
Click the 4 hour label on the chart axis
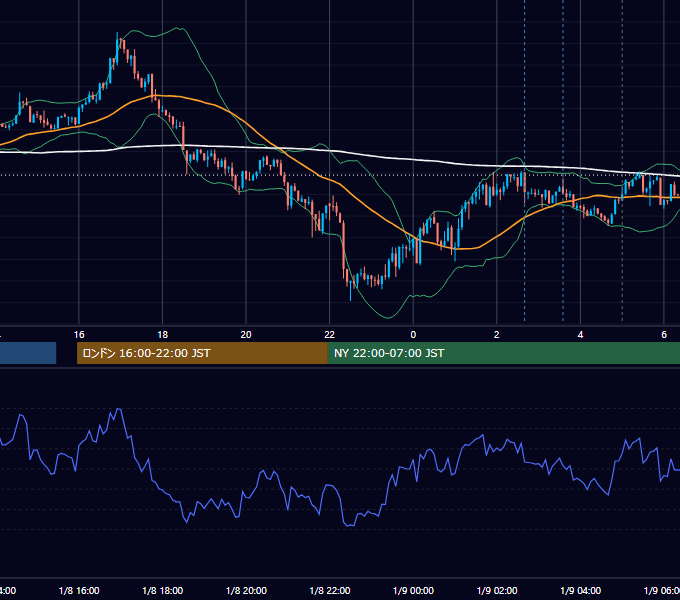[580, 335]
